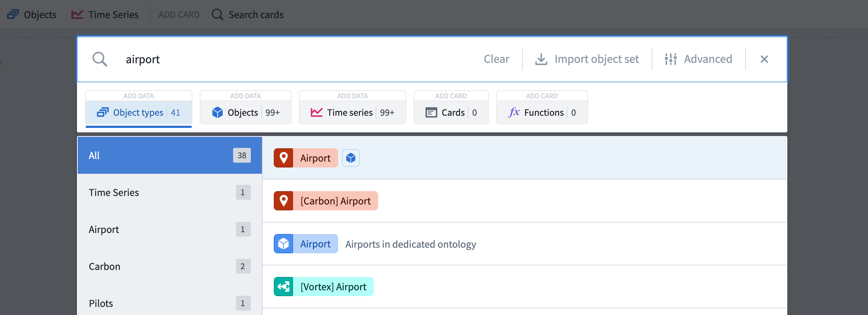This screenshot has height=315, width=868.
Task: Click the Object types tab icon
Action: click(103, 112)
